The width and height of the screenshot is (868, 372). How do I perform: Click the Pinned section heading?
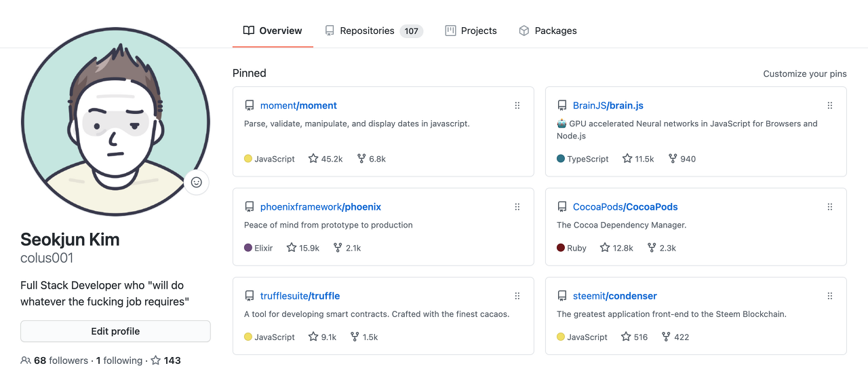pyautogui.click(x=250, y=73)
